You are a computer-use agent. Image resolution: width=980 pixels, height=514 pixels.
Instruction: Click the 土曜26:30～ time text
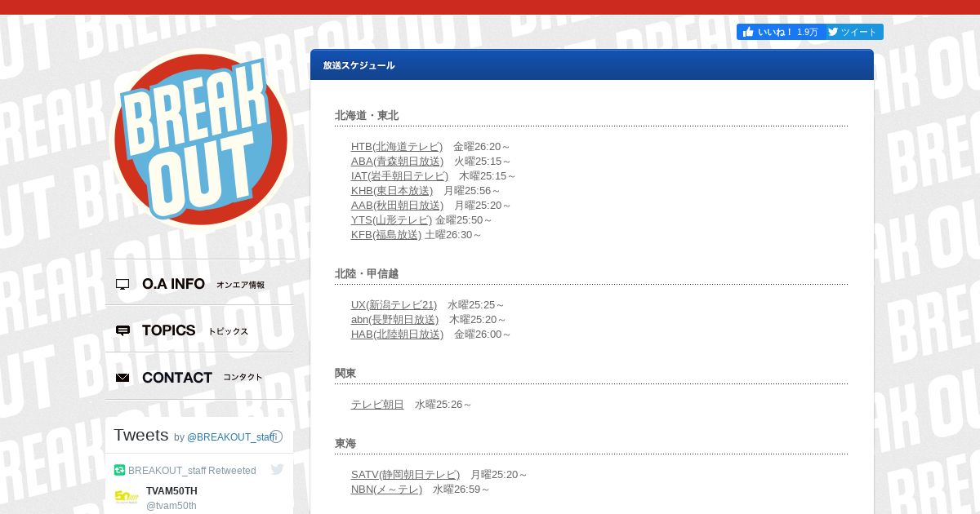pyautogui.click(x=453, y=235)
